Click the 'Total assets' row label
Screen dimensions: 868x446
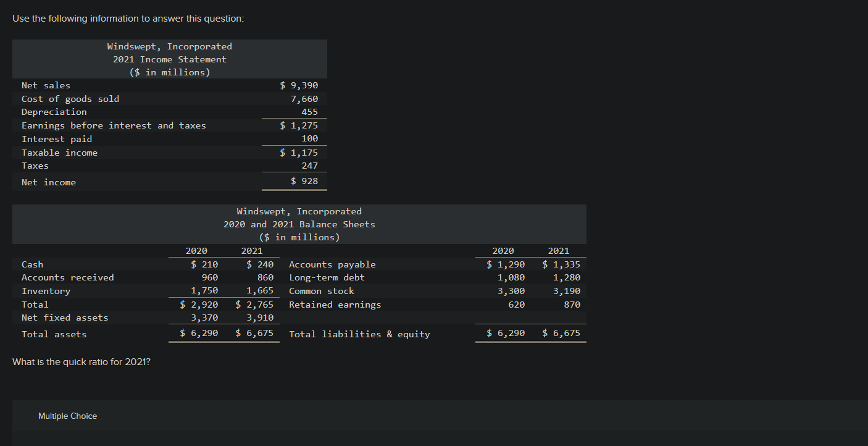tap(54, 334)
